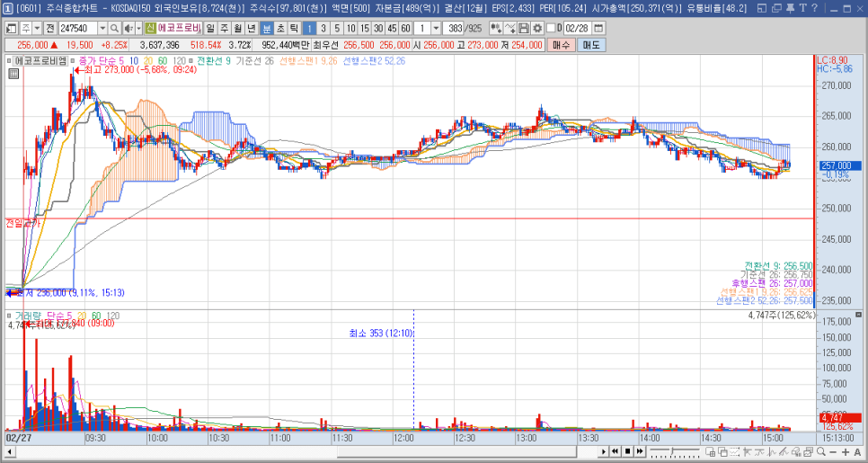This screenshot has width=868, height=463.
Task: Click the 거래량 volume legend label
Action: (x=29, y=316)
